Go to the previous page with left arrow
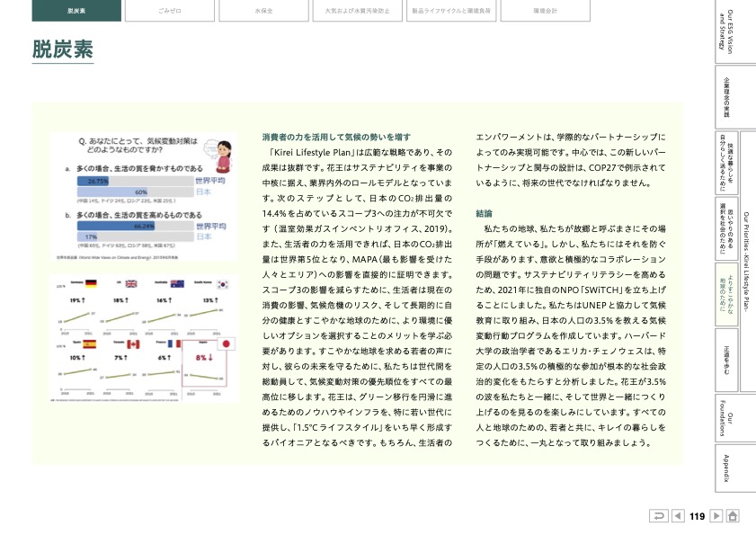This screenshot has height=535, width=756. 678,516
